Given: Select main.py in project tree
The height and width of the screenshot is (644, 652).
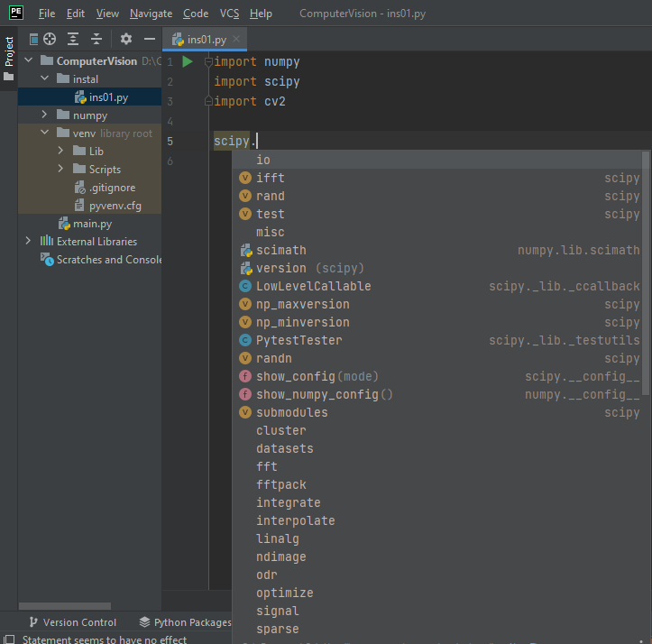Looking at the screenshot, I should click(89, 224).
